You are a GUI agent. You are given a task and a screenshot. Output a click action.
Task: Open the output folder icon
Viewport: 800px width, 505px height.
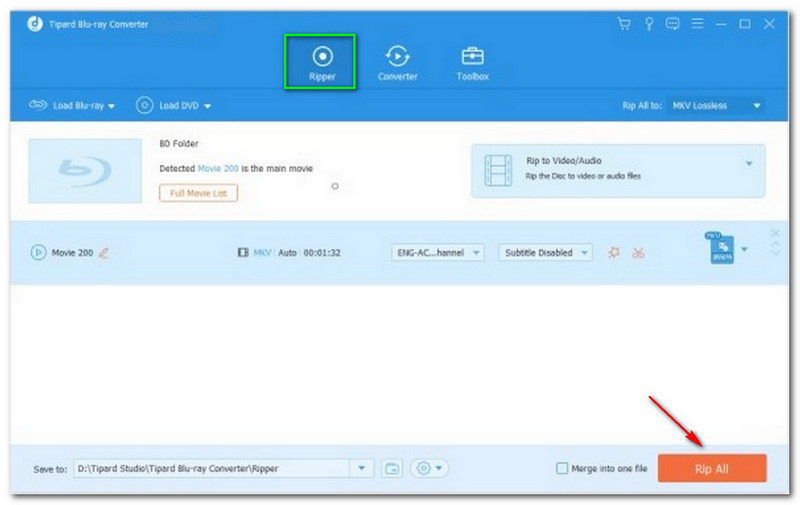click(391, 468)
